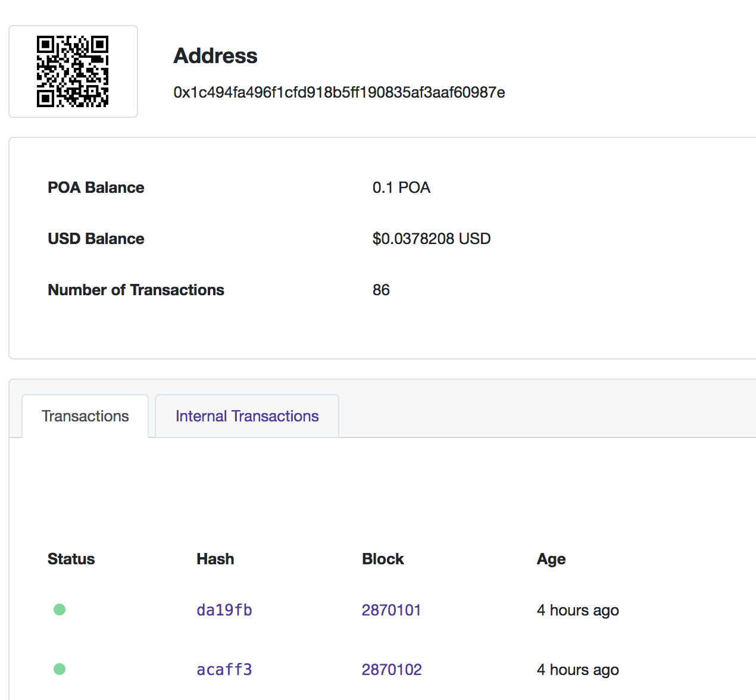Click the Hash column header
Screen dimensions: 756x700
click(215, 559)
